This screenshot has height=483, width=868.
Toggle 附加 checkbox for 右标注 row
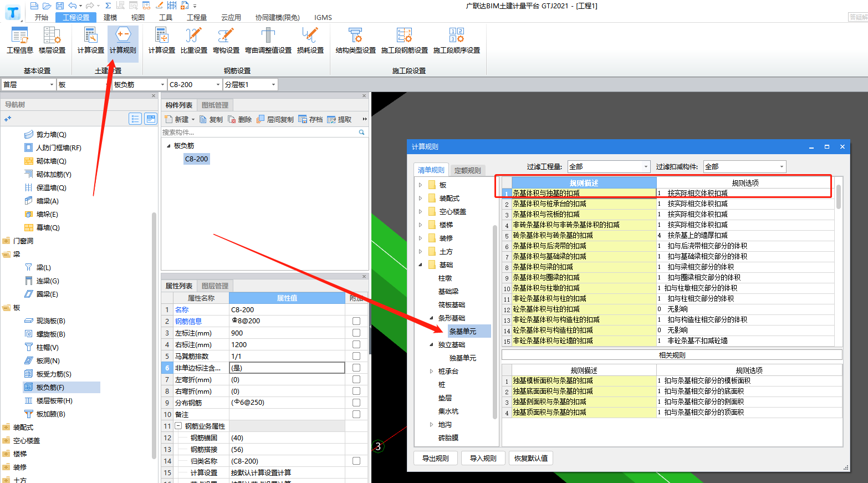pos(356,344)
